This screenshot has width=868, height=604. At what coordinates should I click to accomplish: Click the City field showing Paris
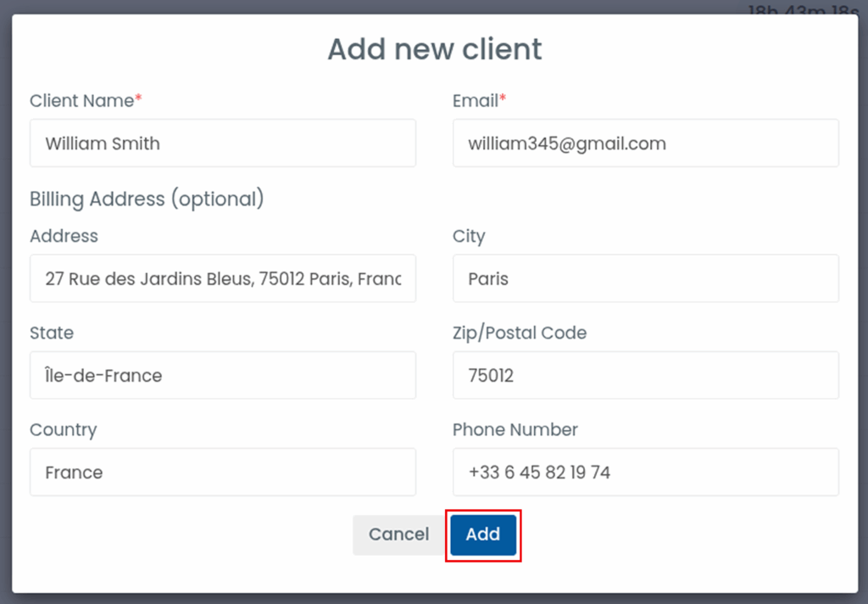645,279
